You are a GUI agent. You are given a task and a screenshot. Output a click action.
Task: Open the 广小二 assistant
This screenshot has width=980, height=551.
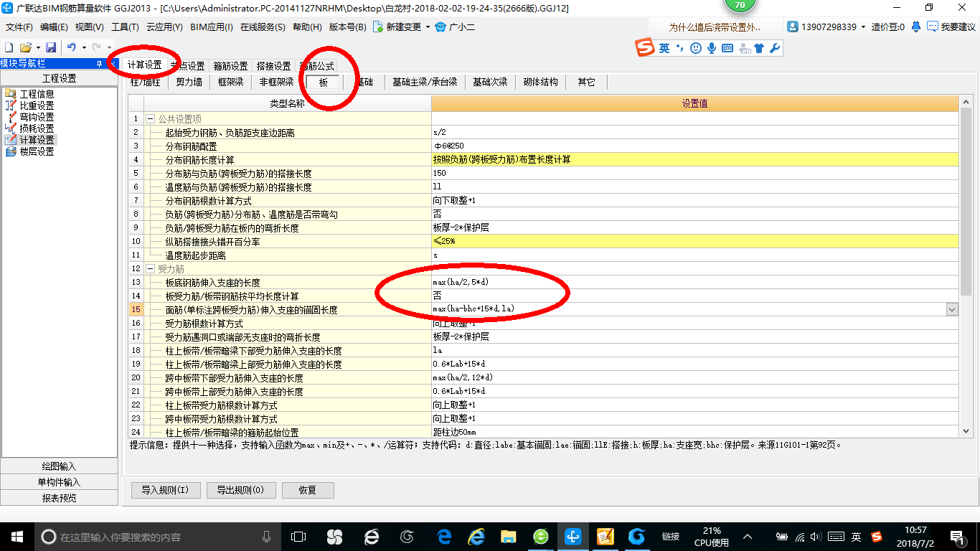(455, 27)
